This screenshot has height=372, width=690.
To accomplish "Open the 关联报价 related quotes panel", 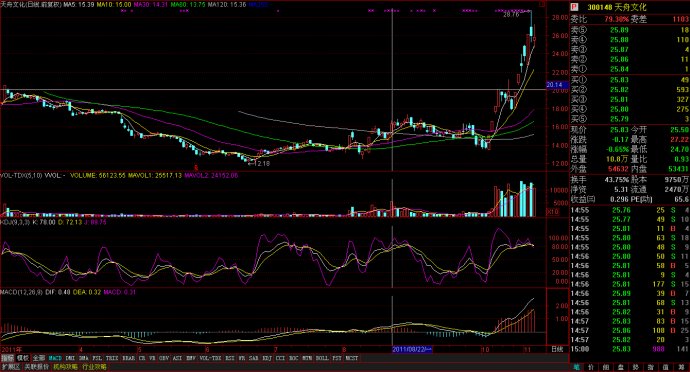I will (37, 367).
